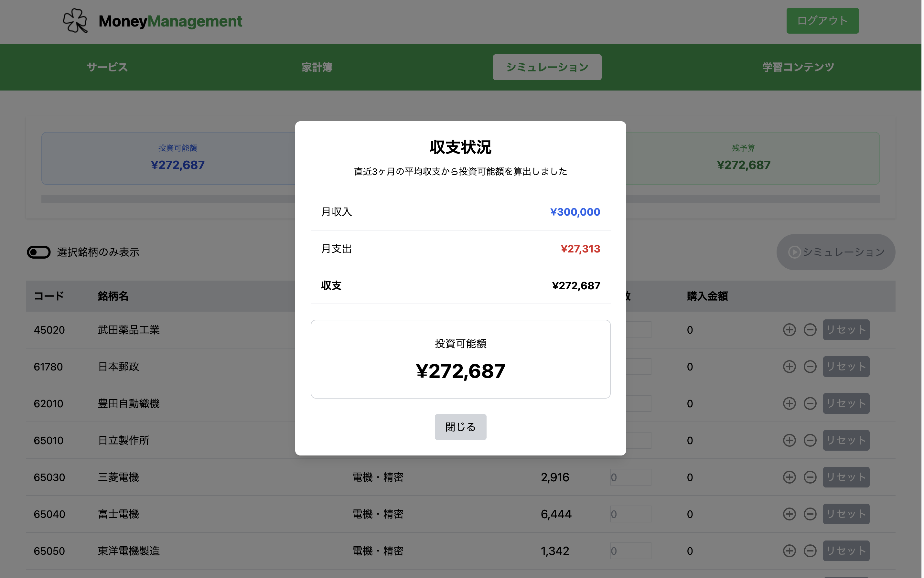Click the ログアウト button
924x578 pixels.
pos(822,21)
